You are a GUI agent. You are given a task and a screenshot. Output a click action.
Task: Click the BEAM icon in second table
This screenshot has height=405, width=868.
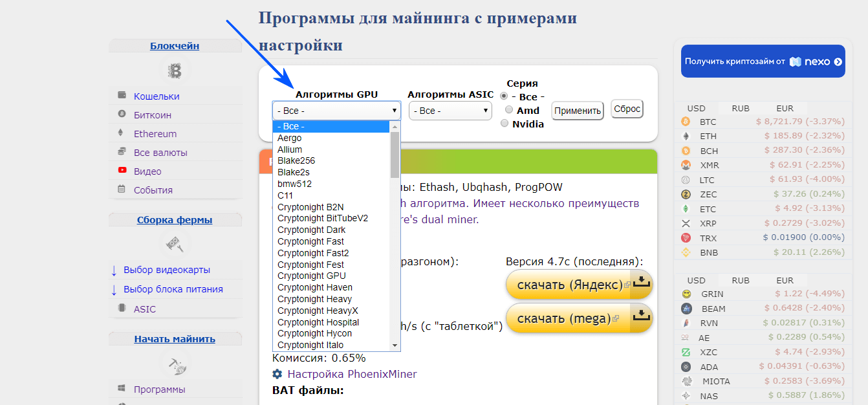click(x=686, y=309)
